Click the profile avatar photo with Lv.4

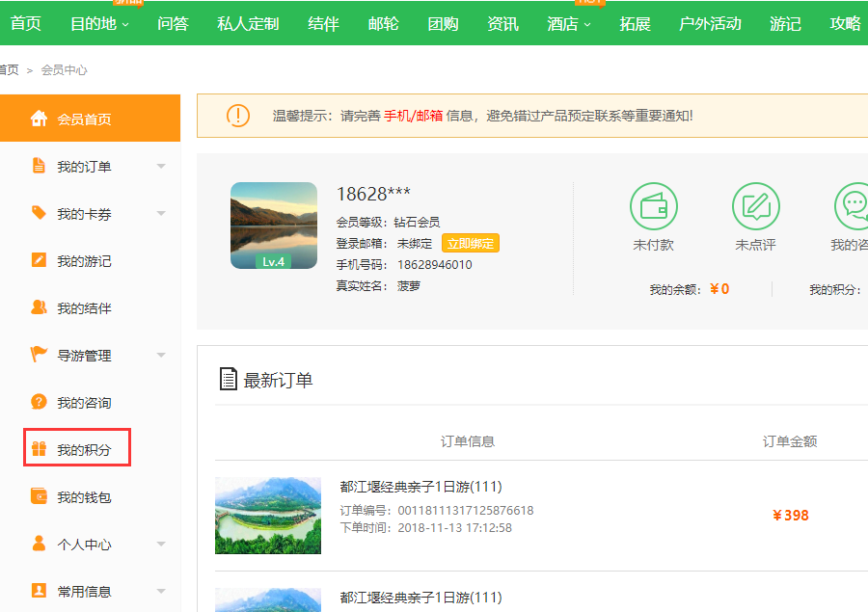click(x=274, y=226)
